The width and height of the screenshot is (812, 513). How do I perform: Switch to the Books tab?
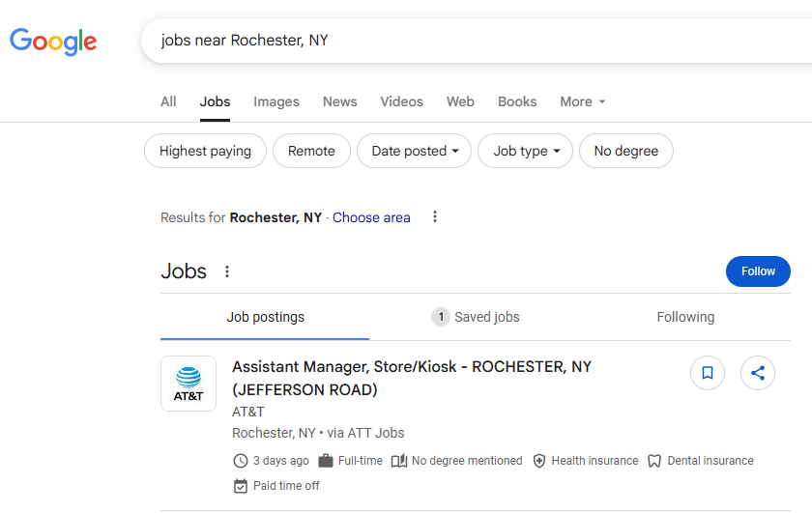click(x=517, y=101)
